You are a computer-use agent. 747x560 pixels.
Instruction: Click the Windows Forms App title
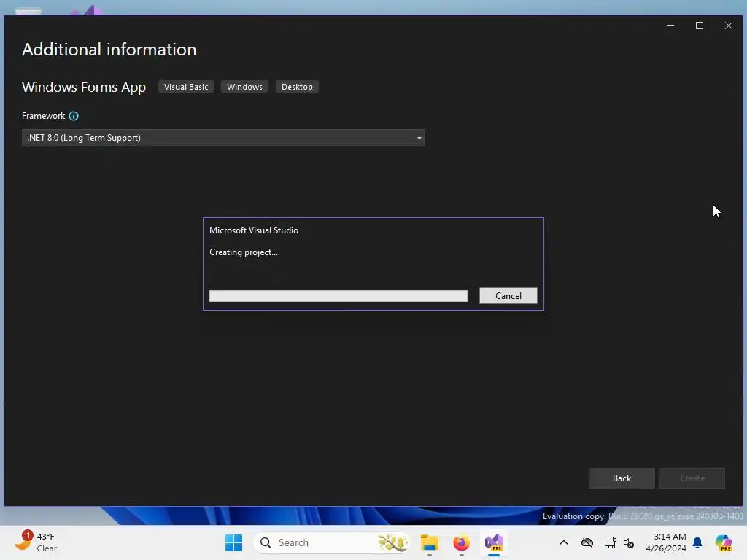[x=84, y=87]
